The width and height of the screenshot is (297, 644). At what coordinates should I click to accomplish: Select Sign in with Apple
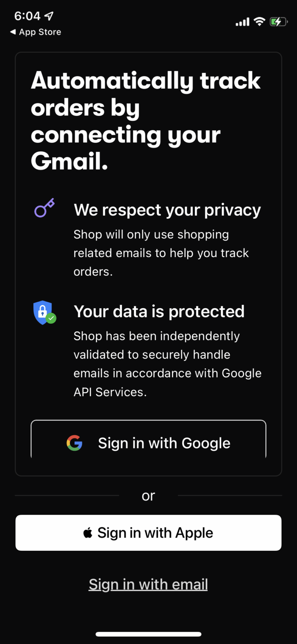tap(148, 532)
